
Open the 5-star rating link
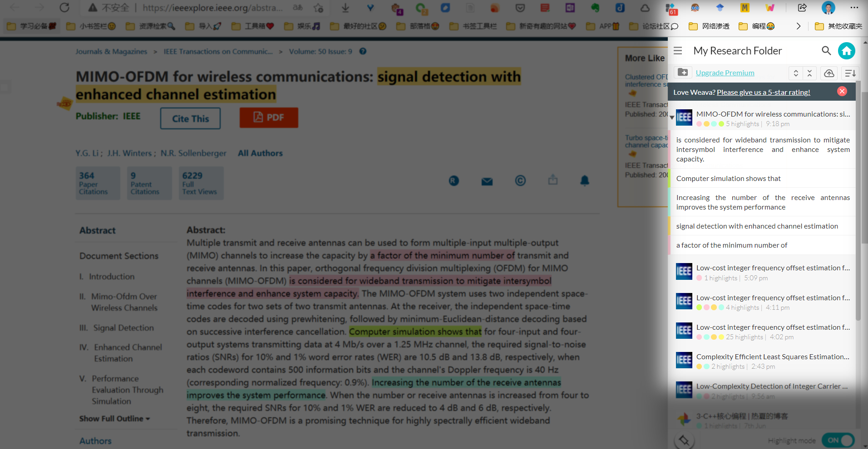pos(763,93)
